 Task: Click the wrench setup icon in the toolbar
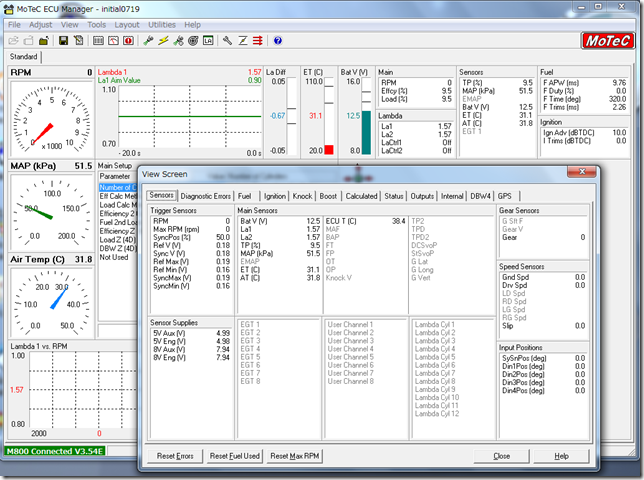[227, 41]
